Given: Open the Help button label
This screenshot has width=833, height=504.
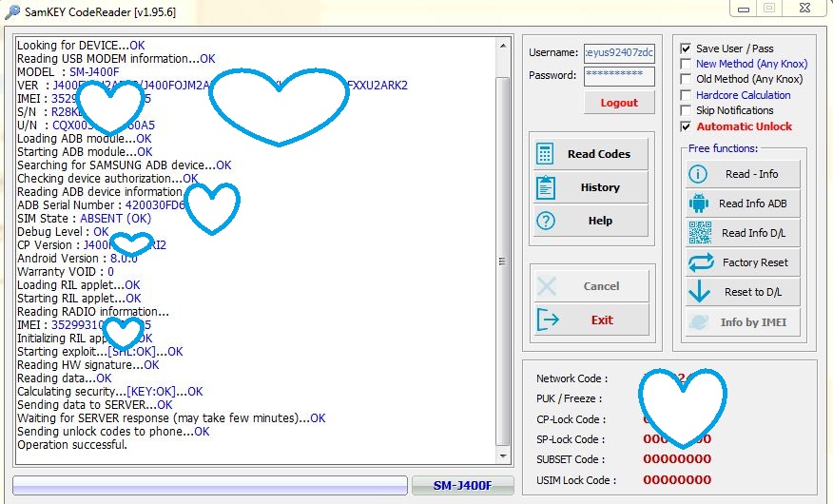Looking at the screenshot, I should [600, 221].
